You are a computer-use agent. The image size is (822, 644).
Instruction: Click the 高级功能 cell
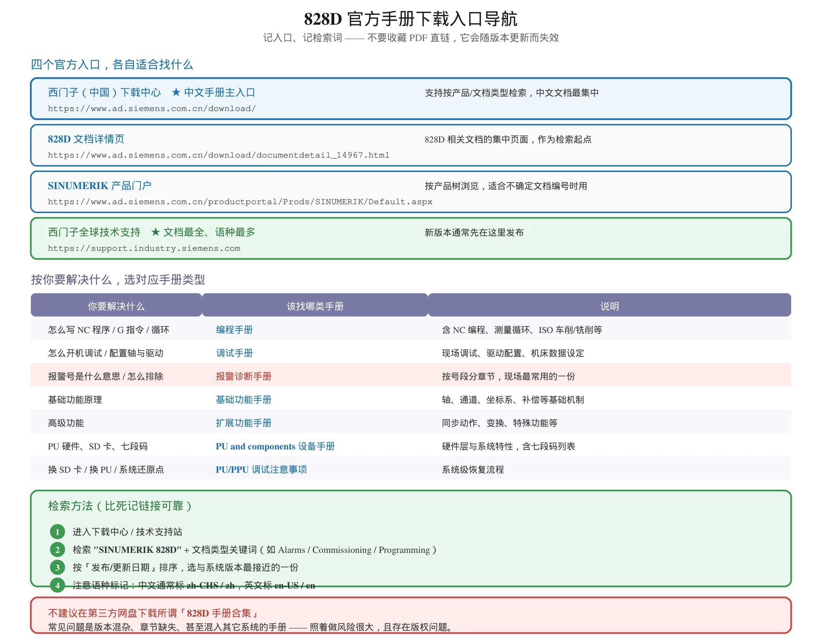coord(66,423)
